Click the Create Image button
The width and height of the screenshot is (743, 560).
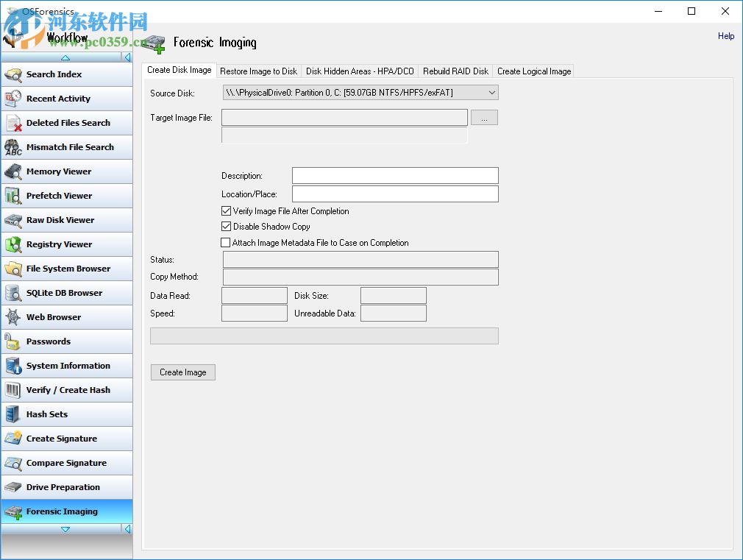(182, 372)
